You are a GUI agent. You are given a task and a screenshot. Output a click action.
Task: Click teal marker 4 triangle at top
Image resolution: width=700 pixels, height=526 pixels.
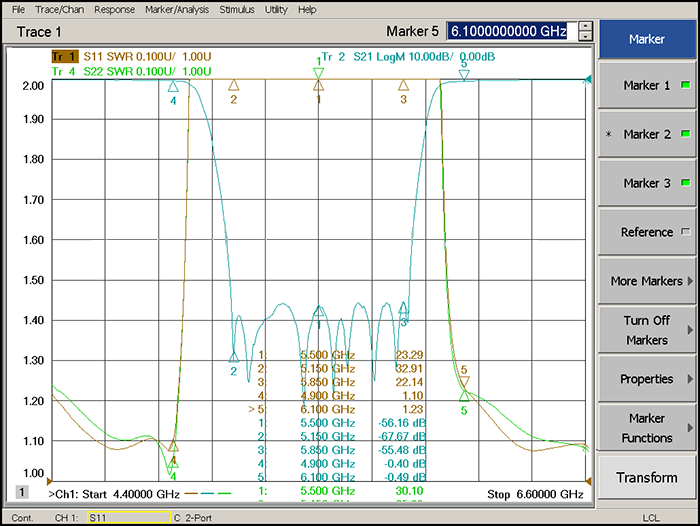173,86
